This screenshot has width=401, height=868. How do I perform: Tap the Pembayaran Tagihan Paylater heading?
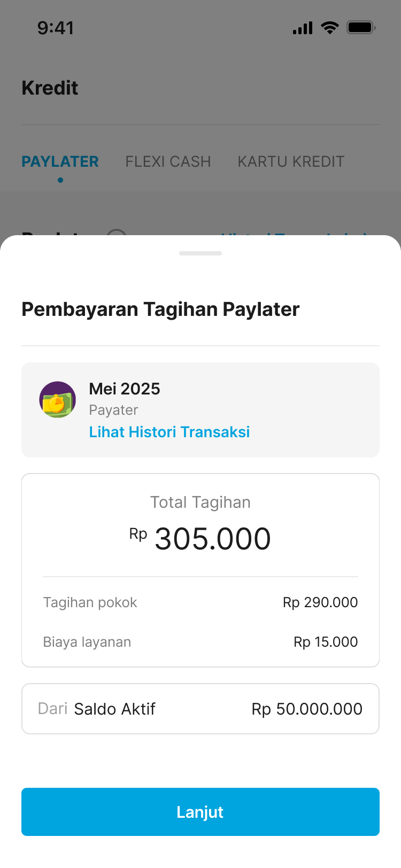(160, 309)
